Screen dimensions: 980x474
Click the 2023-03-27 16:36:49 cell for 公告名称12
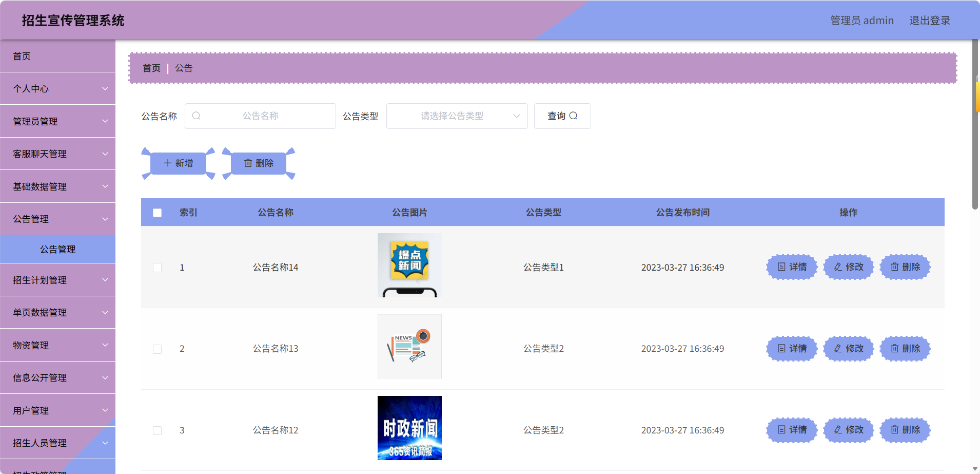(x=682, y=430)
